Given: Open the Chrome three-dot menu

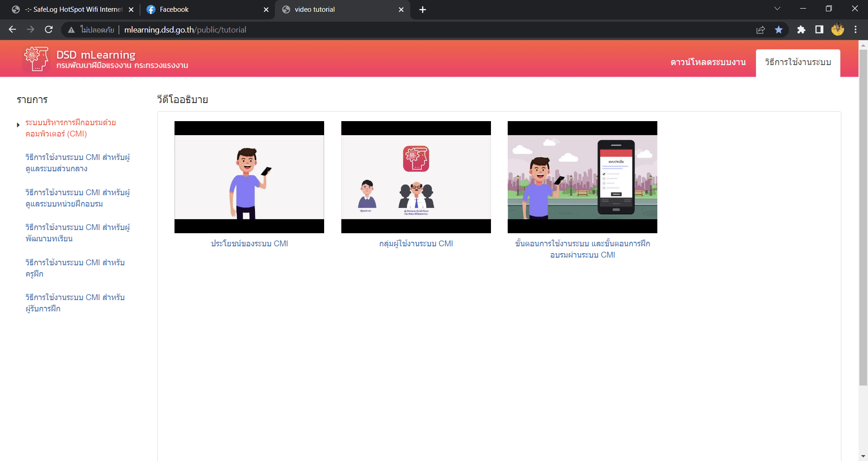Looking at the screenshot, I should tap(855, 30).
